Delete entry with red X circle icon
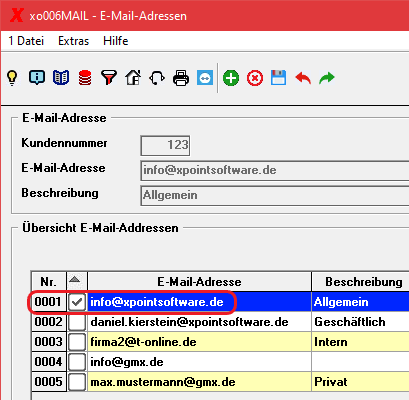Screen dimensions: 409x400 [255, 78]
